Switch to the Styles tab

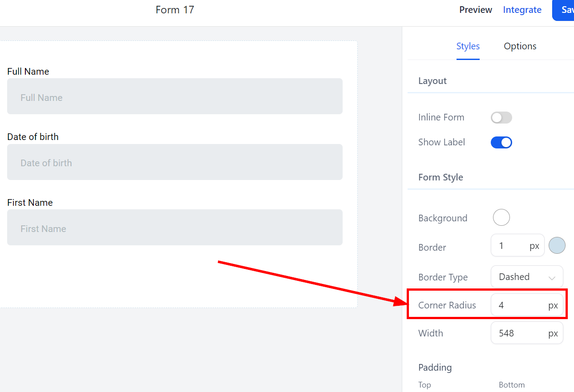tap(468, 46)
